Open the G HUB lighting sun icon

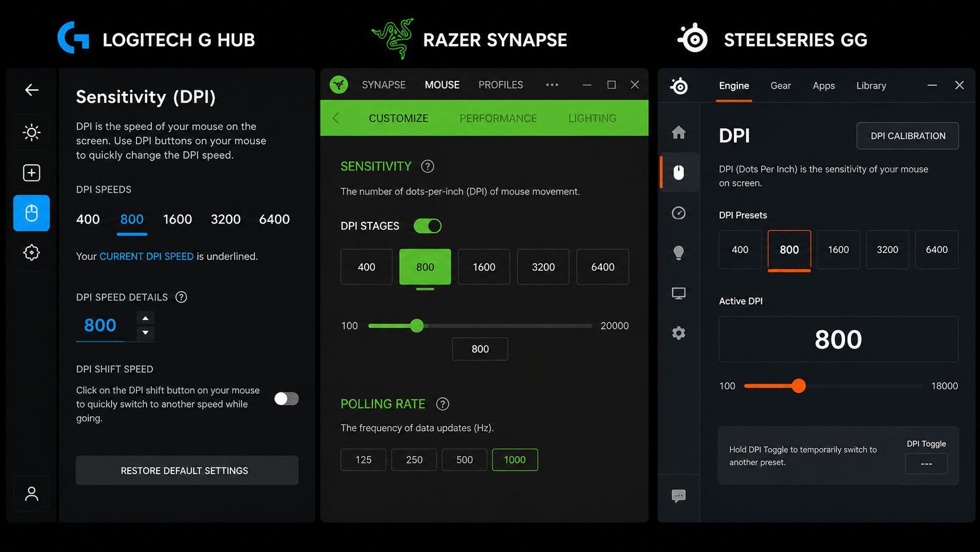32,133
